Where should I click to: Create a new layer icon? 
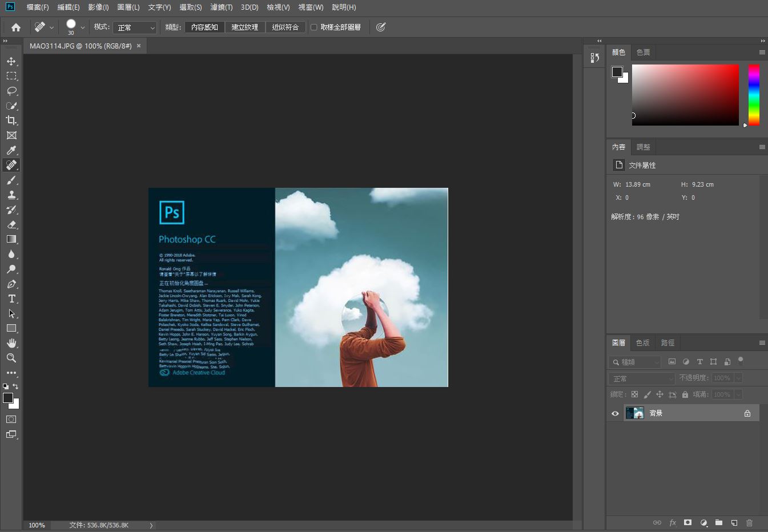click(x=734, y=522)
